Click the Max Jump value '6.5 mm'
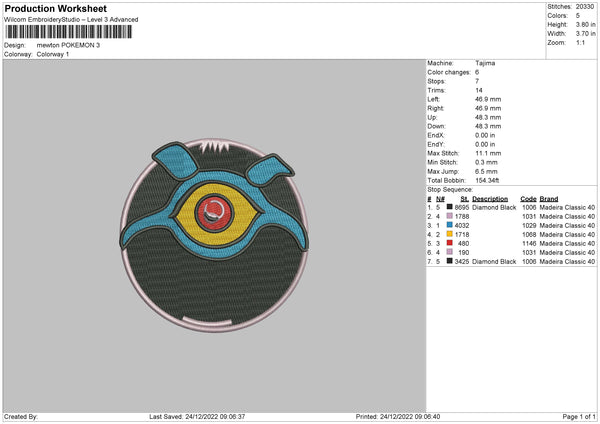The height and width of the screenshot is (424, 600). point(486,171)
